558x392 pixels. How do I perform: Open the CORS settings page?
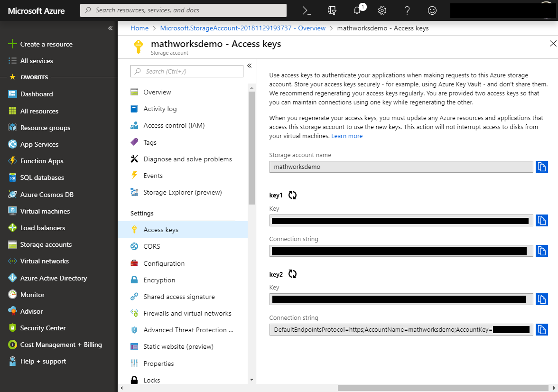point(152,246)
